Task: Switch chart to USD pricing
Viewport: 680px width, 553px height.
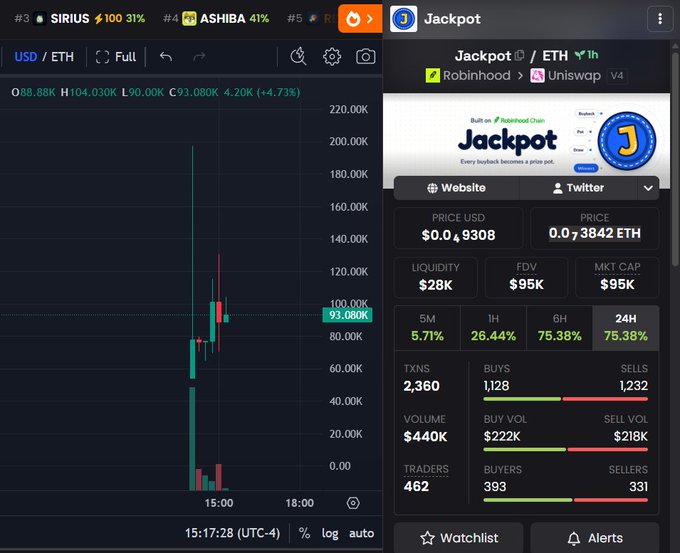Action: (x=26, y=57)
